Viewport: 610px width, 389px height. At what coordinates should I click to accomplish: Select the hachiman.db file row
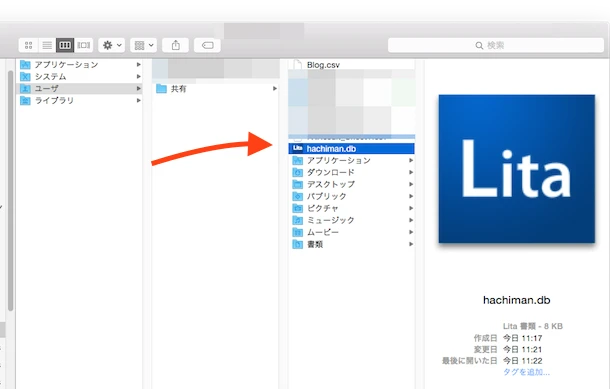point(352,149)
